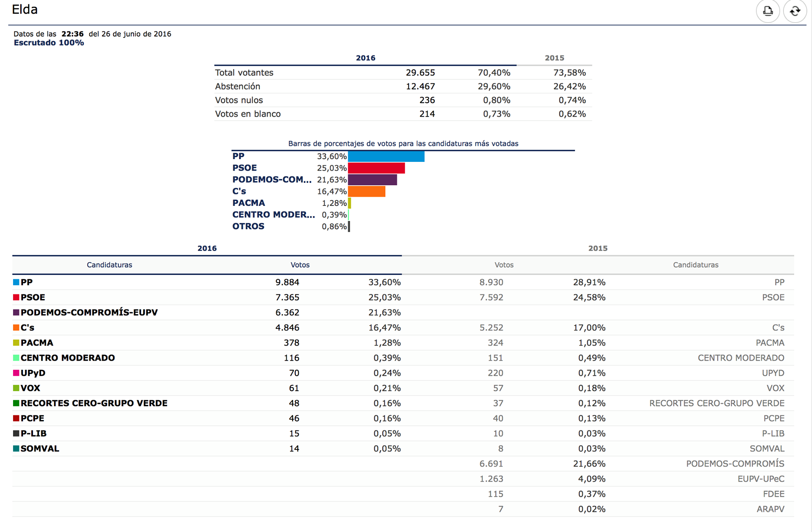Screen dimensions: 812x532
Task: Click the purple PODEMOS-COMPROMÍS-EUPV color square
Action: [16, 313]
